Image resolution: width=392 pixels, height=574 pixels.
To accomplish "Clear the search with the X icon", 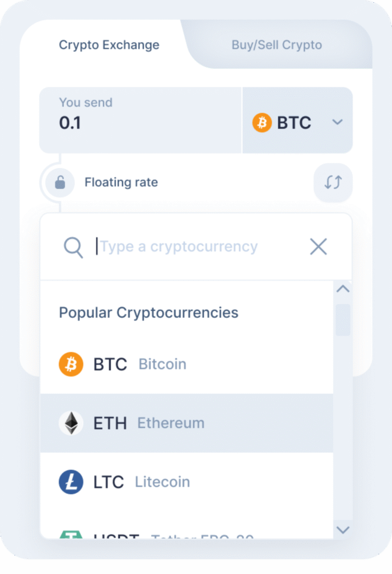I will tap(318, 247).
